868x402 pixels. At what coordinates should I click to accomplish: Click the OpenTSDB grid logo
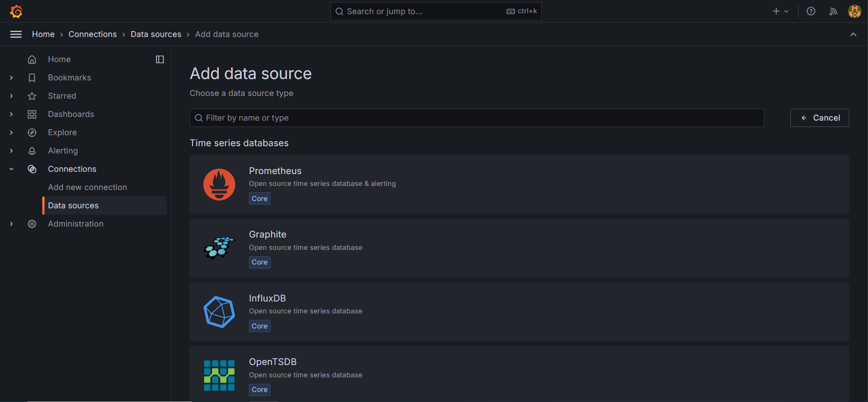click(219, 376)
